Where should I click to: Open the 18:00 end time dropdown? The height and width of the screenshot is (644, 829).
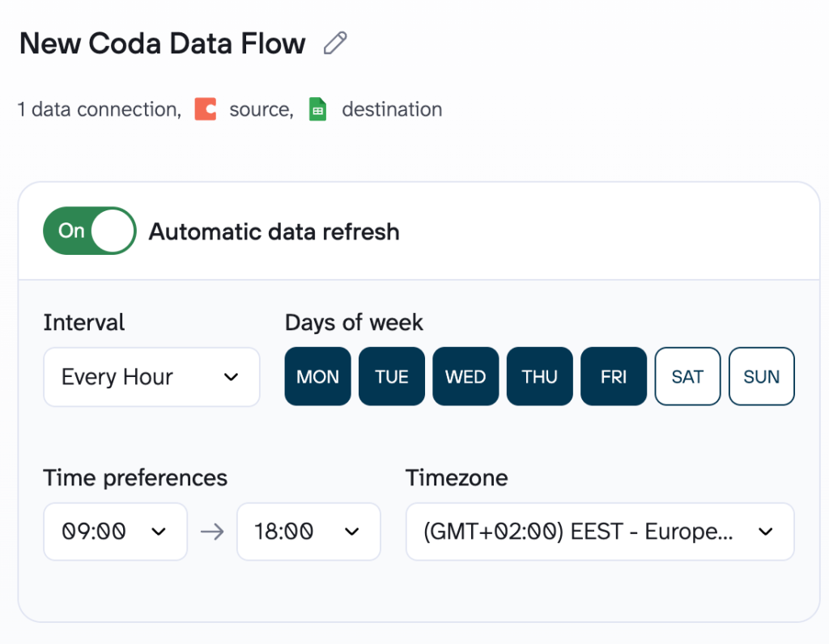pyautogui.click(x=308, y=532)
